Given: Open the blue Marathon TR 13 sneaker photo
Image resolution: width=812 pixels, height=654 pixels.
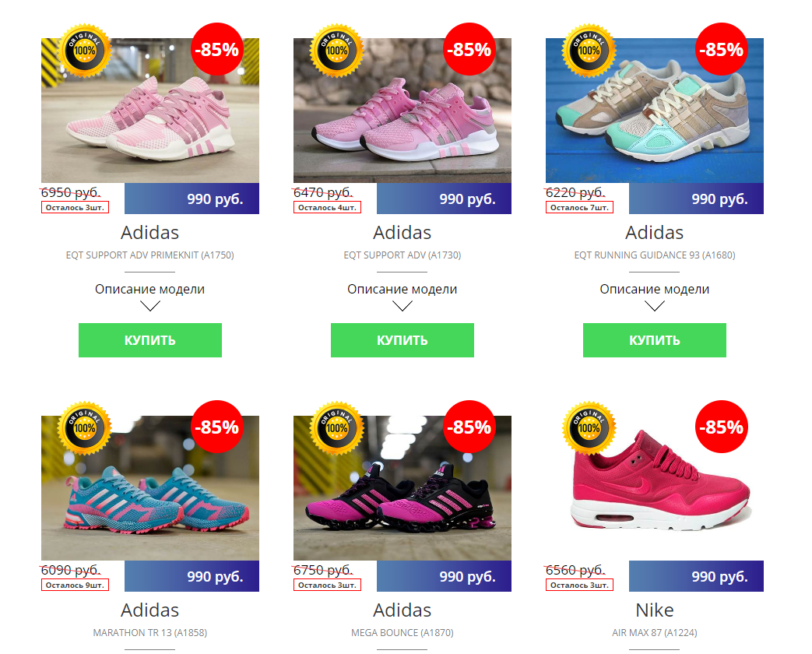Looking at the screenshot, I should 150,488.
